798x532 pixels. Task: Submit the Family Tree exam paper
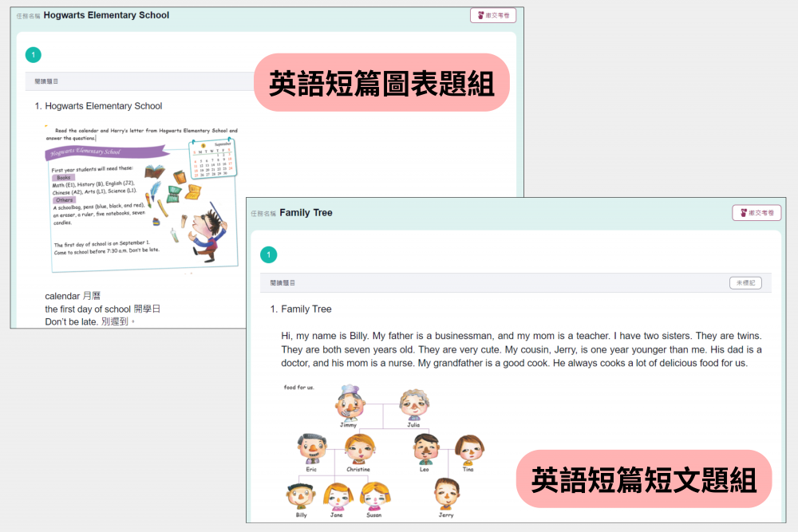[x=757, y=213]
